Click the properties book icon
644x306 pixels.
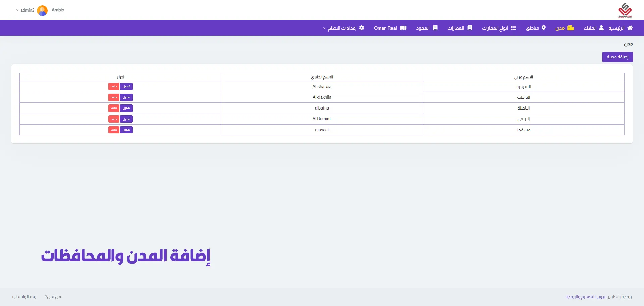[470, 28]
